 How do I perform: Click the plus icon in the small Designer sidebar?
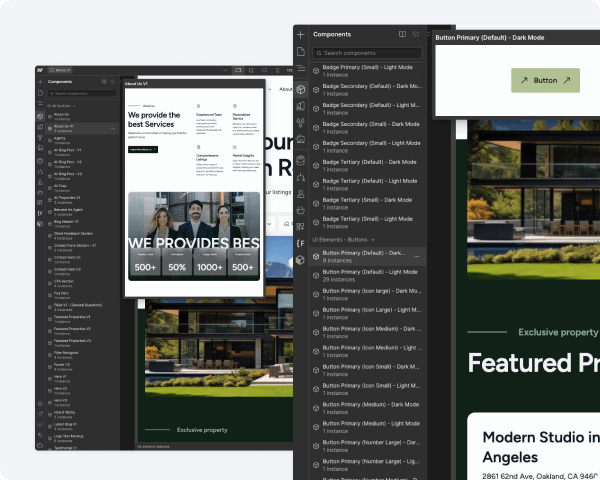click(40, 82)
